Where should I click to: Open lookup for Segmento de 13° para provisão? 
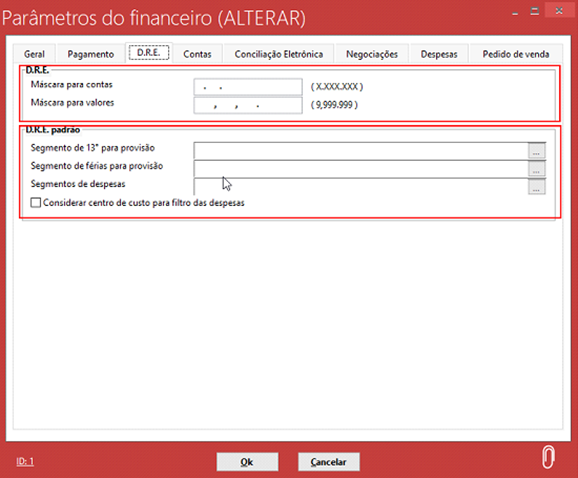[536, 151]
